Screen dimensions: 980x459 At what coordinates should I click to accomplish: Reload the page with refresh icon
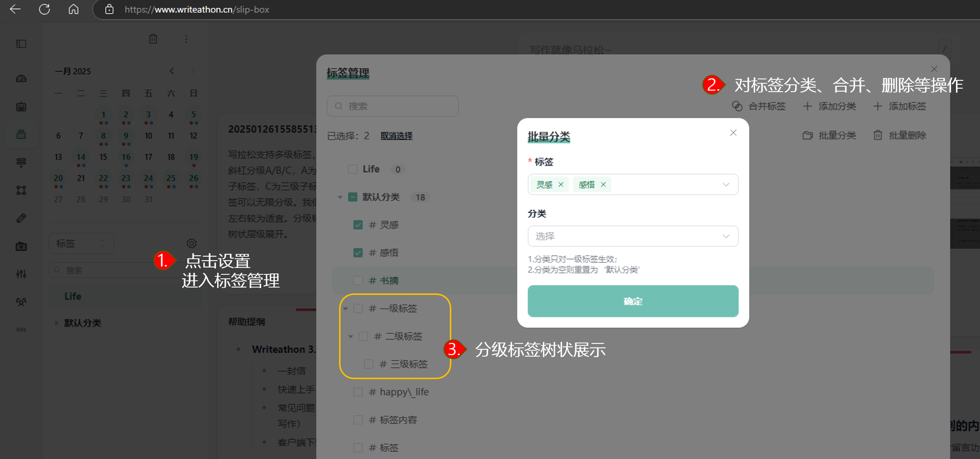pyautogui.click(x=45, y=9)
